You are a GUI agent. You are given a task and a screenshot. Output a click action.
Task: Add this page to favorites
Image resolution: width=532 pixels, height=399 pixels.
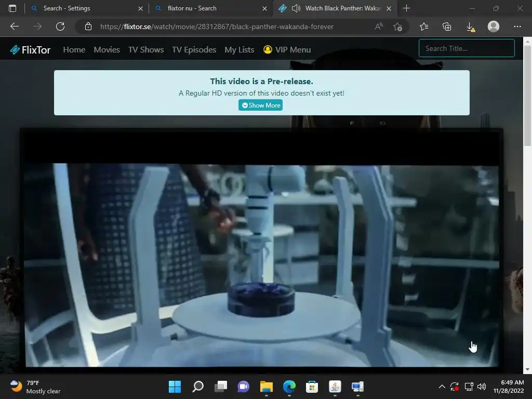point(397,26)
